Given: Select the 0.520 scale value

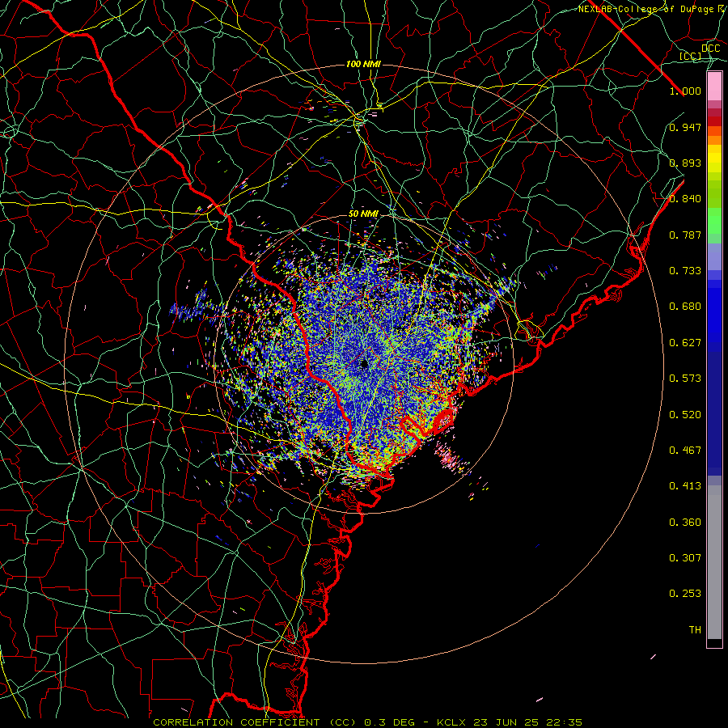Looking at the screenshot, I should 685,415.
